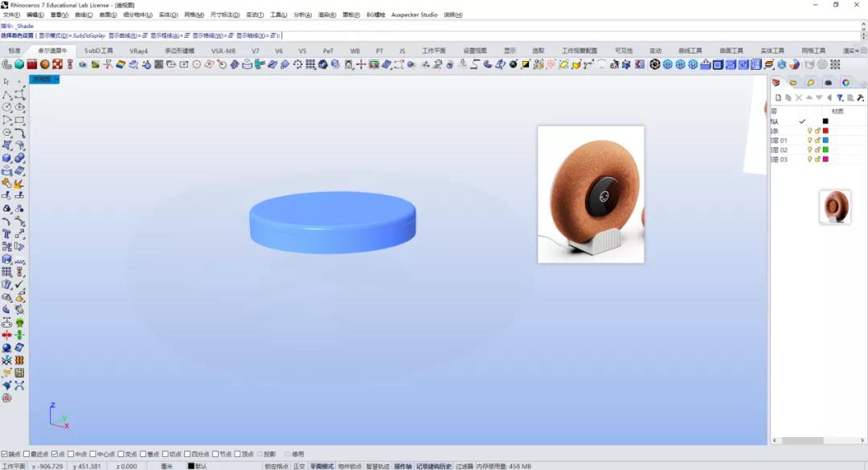Toggle 锁定格点 grid snap in status bar

(x=276, y=466)
